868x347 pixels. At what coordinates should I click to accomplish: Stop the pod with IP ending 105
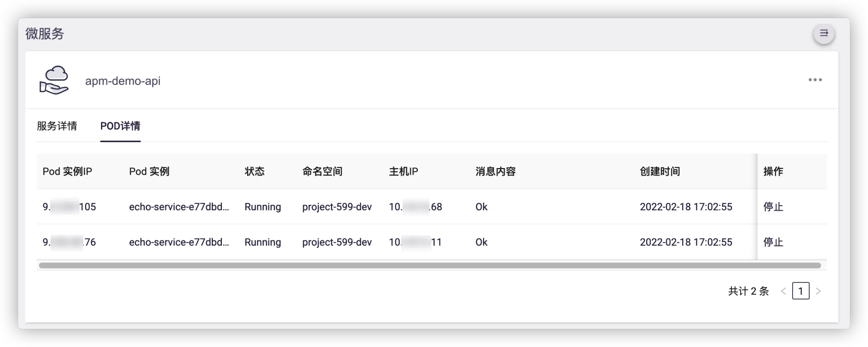pos(773,207)
